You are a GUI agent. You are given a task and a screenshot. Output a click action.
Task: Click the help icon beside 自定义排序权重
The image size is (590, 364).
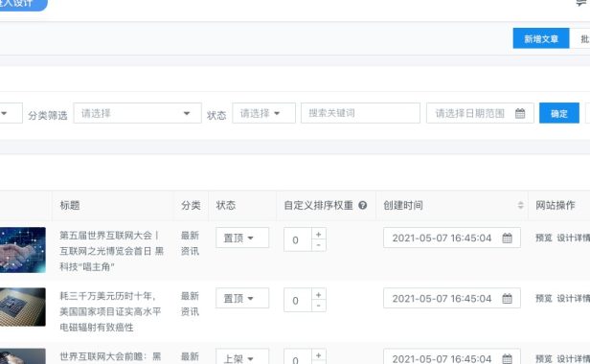point(362,205)
